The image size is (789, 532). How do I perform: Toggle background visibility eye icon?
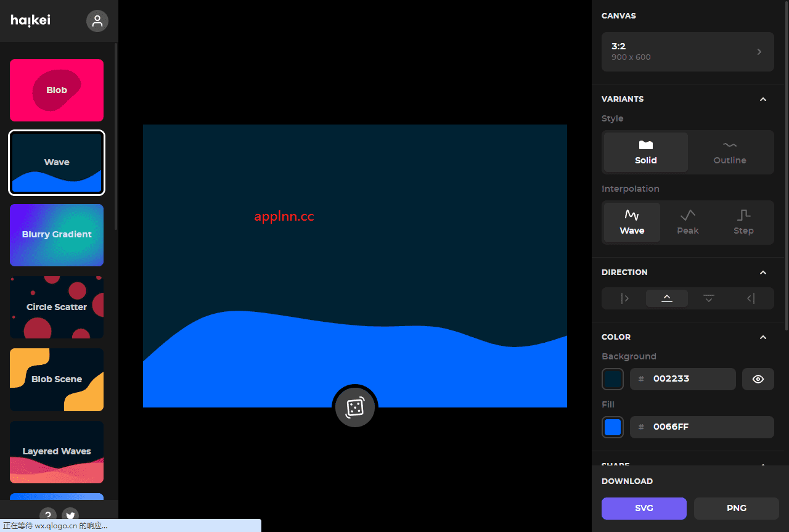(758, 379)
